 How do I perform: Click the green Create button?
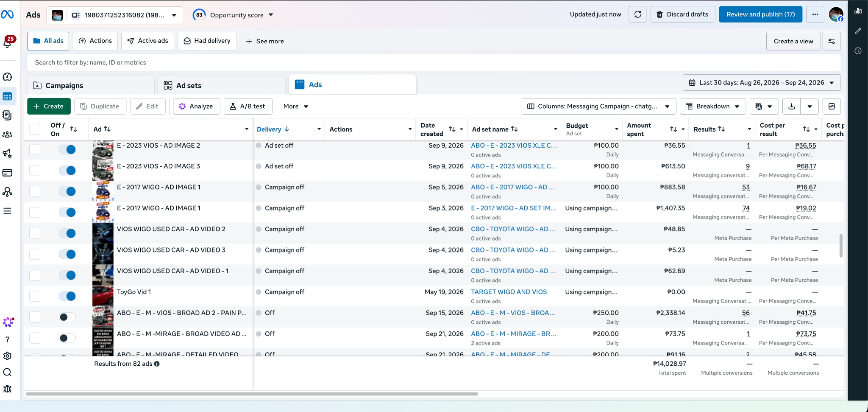click(x=49, y=107)
